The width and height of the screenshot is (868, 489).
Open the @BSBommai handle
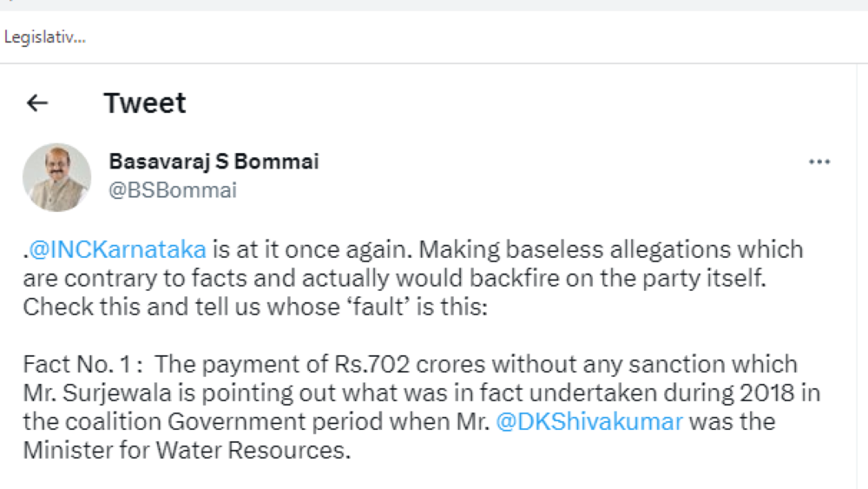click(x=172, y=190)
